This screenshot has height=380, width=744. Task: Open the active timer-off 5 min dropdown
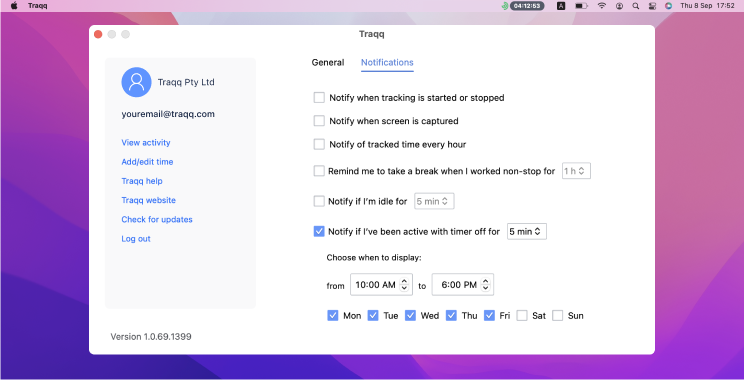tap(527, 232)
